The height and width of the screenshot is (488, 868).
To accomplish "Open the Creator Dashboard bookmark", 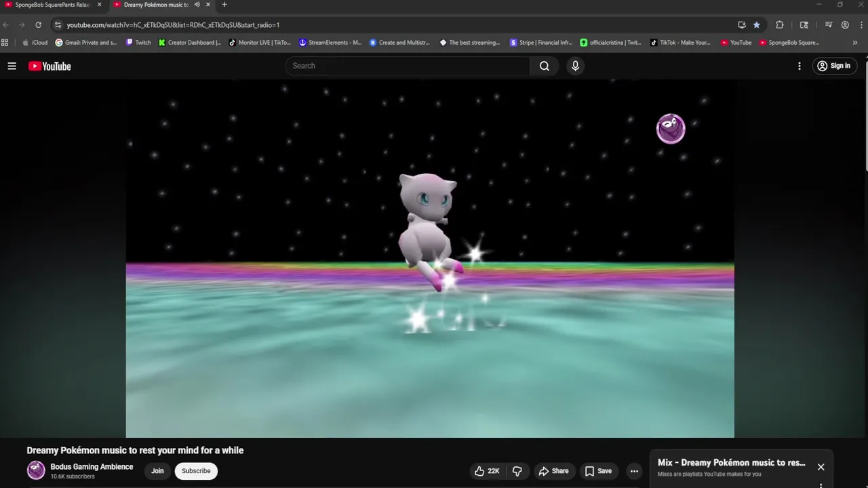I will pos(190,43).
